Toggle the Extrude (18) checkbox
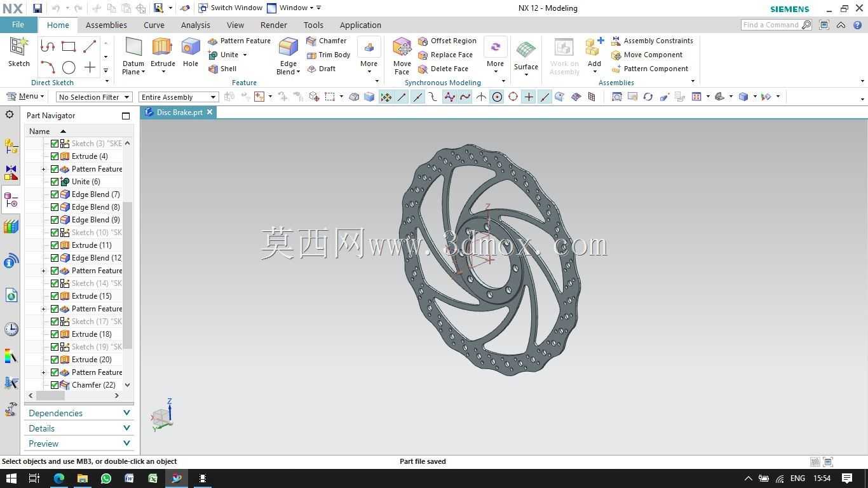The width and height of the screenshot is (868, 488). [55, 334]
